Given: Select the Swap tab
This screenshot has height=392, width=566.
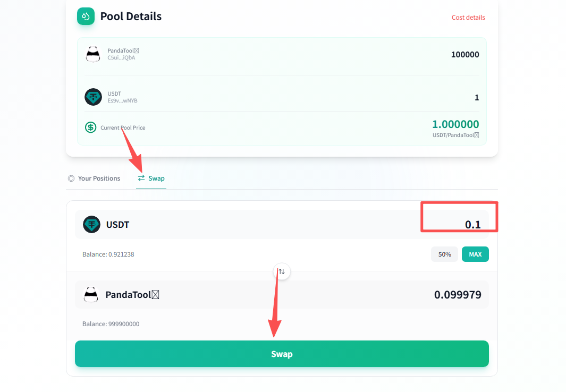Looking at the screenshot, I should (x=151, y=178).
